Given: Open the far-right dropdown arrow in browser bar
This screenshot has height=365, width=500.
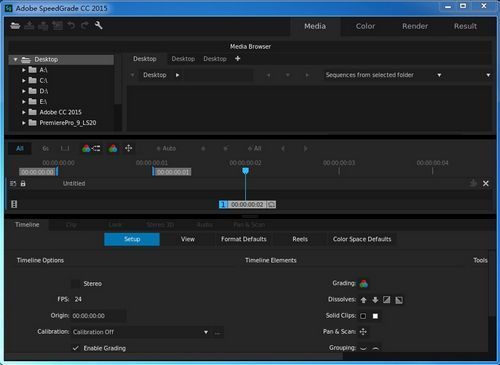Looking at the screenshot, I should [x=488, y=75].
